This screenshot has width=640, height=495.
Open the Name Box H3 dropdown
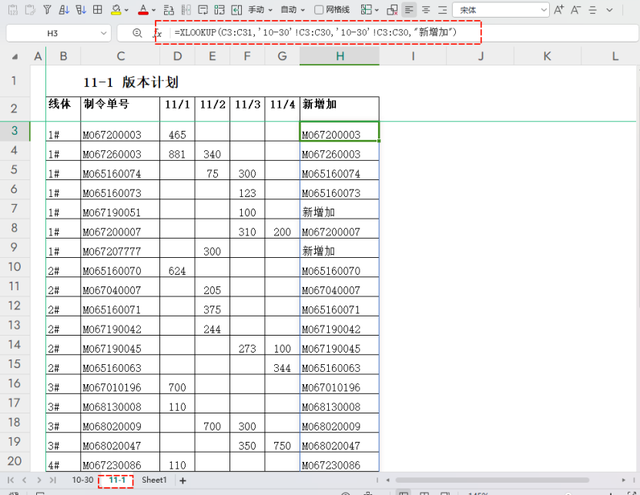point(103,33)
